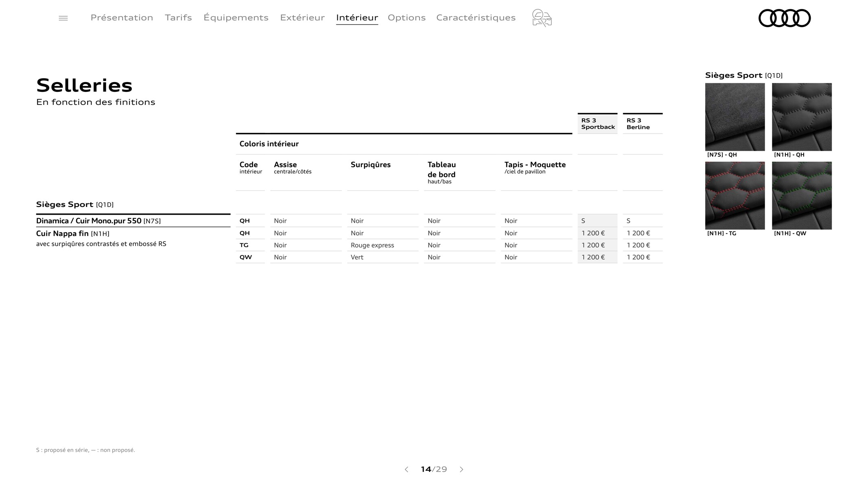
Task: Switch to the Équipements tab
Action: point(236,17)
